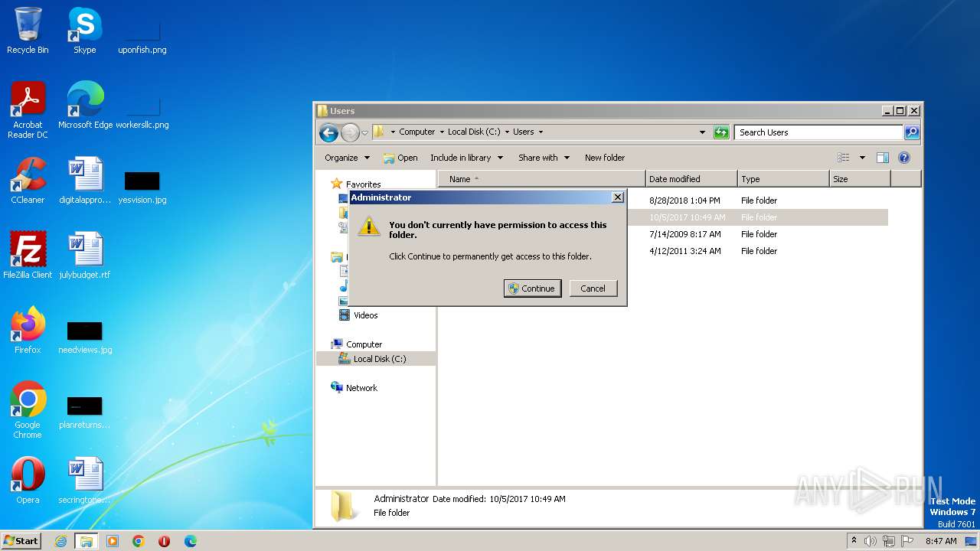Open the Skype desktop shortcut

point(85,31)
